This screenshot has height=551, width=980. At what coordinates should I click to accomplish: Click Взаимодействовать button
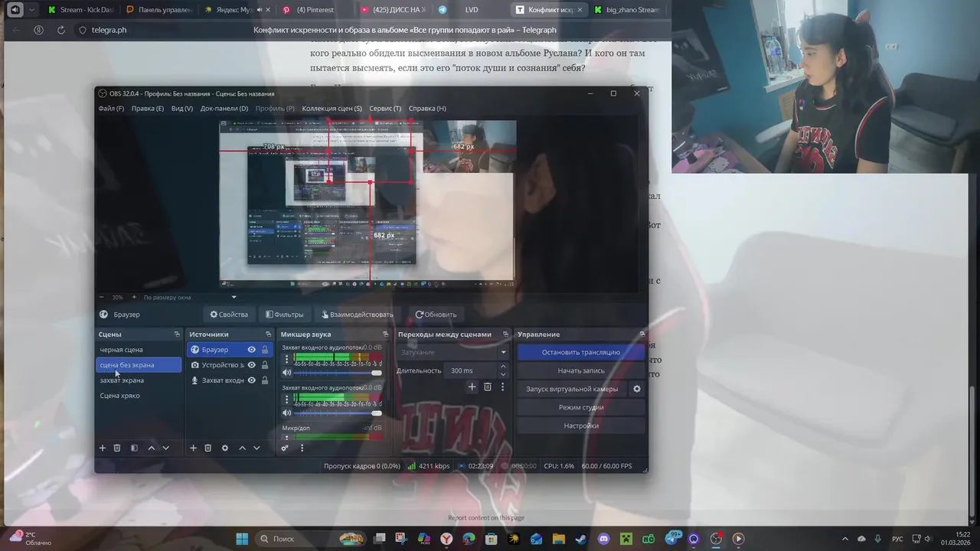356,315
